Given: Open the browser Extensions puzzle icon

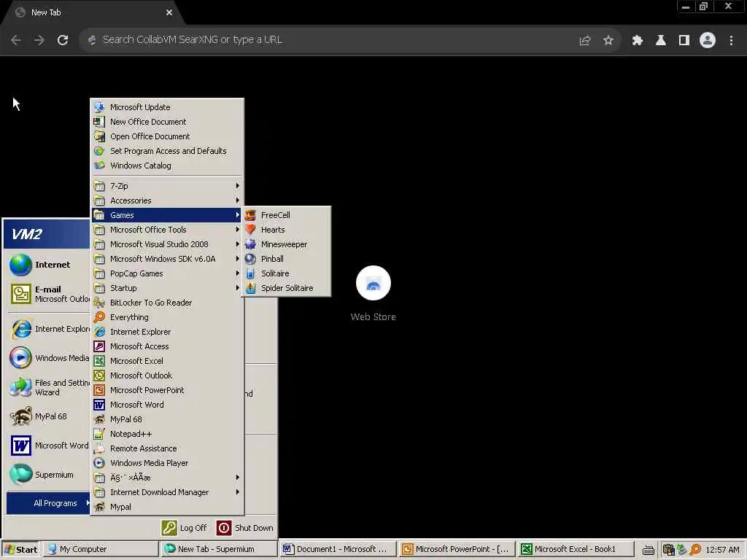Looking at the screenshot, I should tap(637, 41).
